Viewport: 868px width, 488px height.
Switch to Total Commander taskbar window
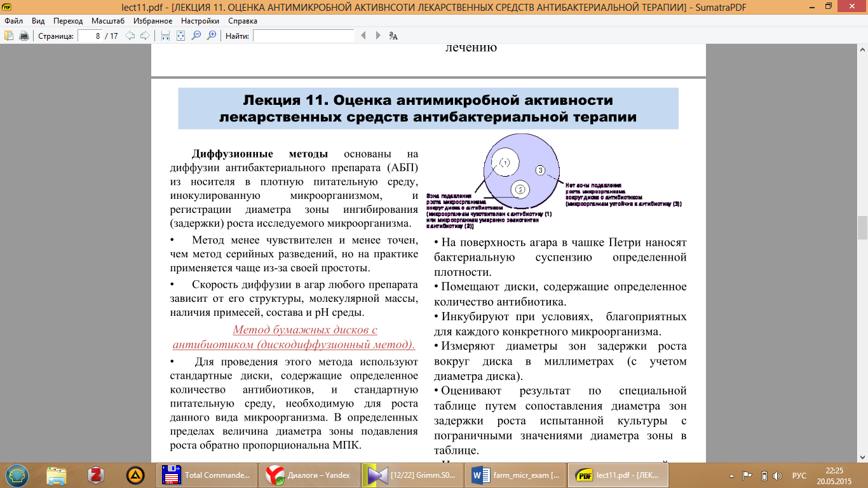point(207,475)
